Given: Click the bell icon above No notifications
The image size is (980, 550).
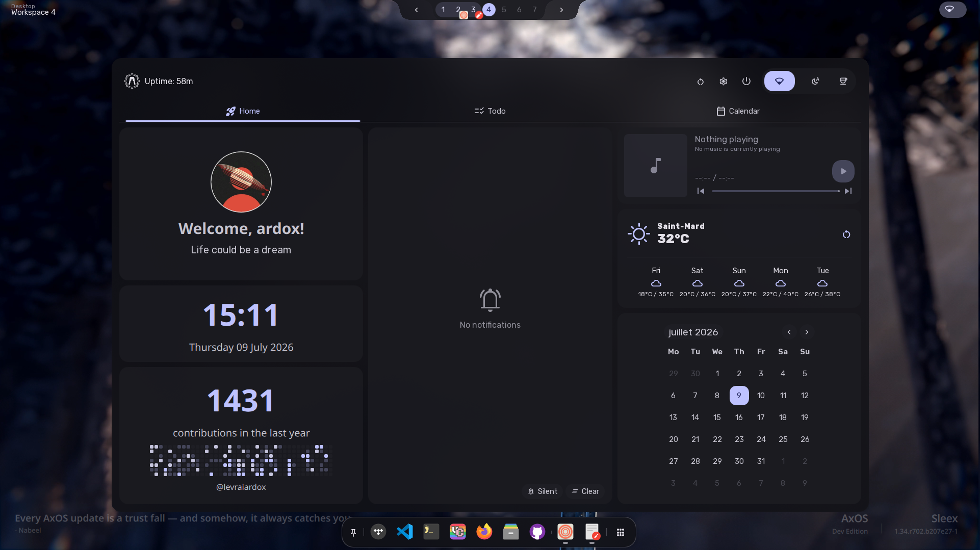Looking at the screenshot, I should 490,300.
